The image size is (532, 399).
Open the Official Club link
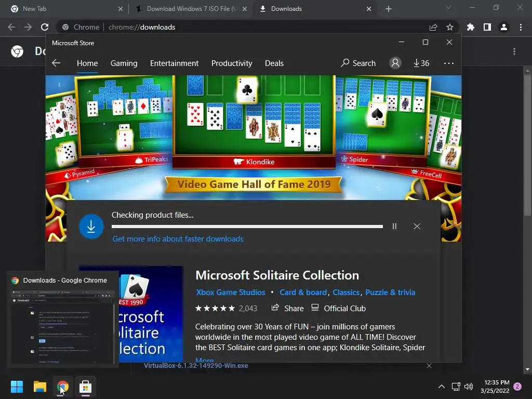338,308
